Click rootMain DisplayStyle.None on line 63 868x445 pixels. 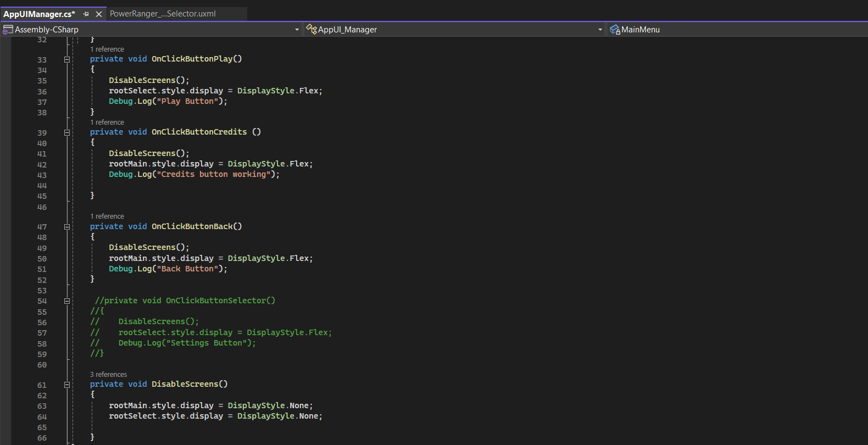pyautogui.click(x=211, y=405)
